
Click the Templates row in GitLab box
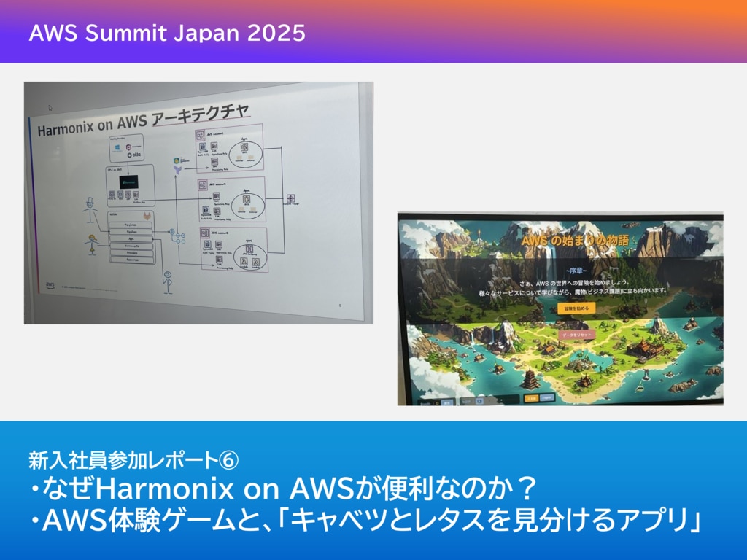[x=131, y=225]
